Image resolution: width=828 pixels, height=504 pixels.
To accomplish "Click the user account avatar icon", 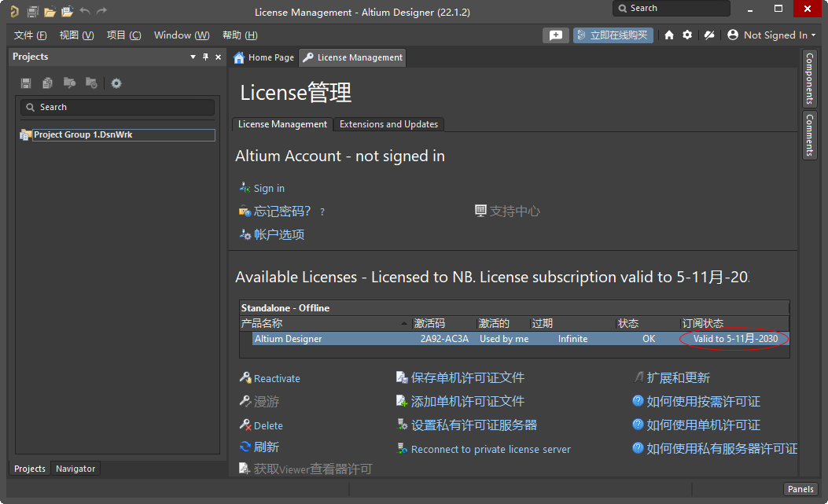I will [732, 35].
